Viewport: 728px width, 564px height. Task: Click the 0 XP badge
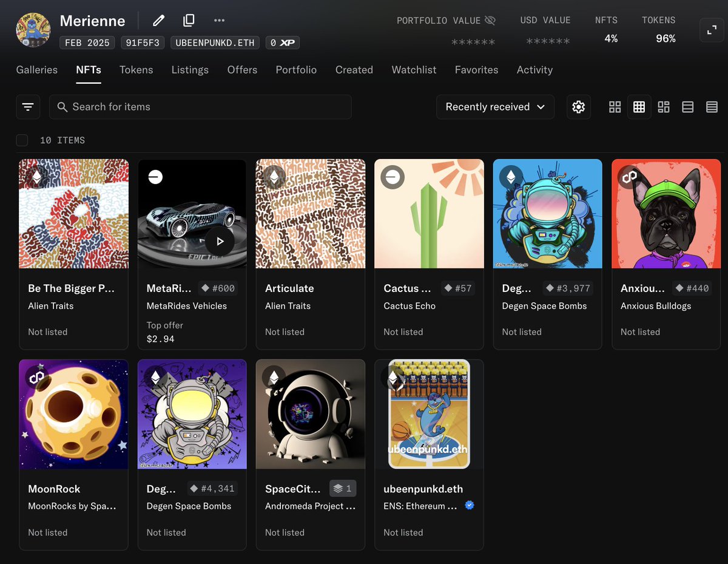(x=281, y=42)
